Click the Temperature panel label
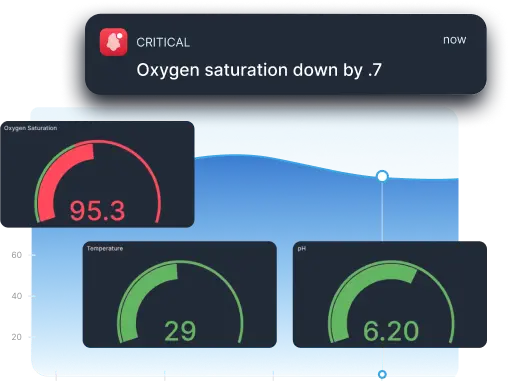 105,248
